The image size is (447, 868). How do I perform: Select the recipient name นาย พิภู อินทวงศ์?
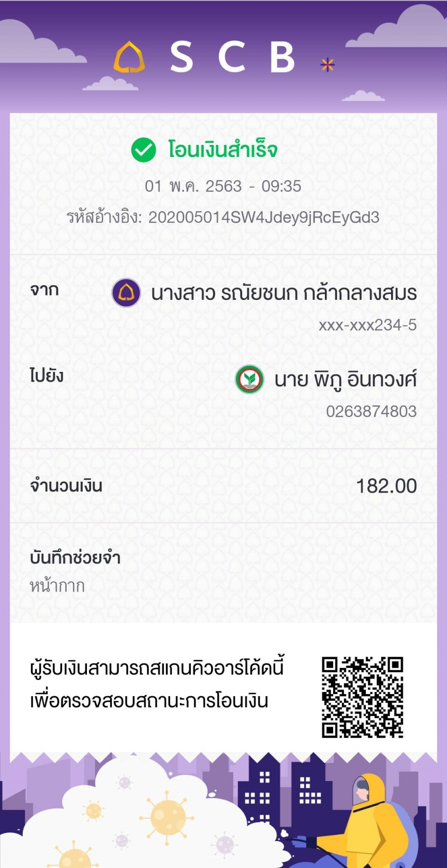tap(345, 380)
